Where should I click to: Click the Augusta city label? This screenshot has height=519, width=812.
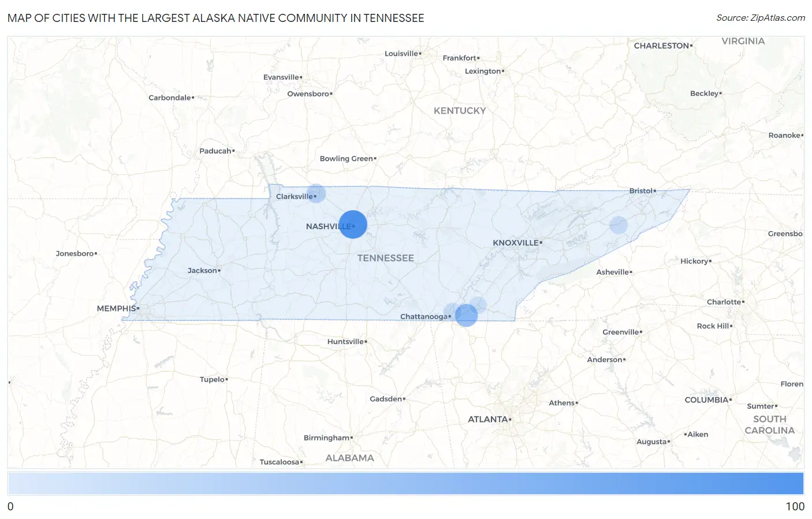coord(651,442)
